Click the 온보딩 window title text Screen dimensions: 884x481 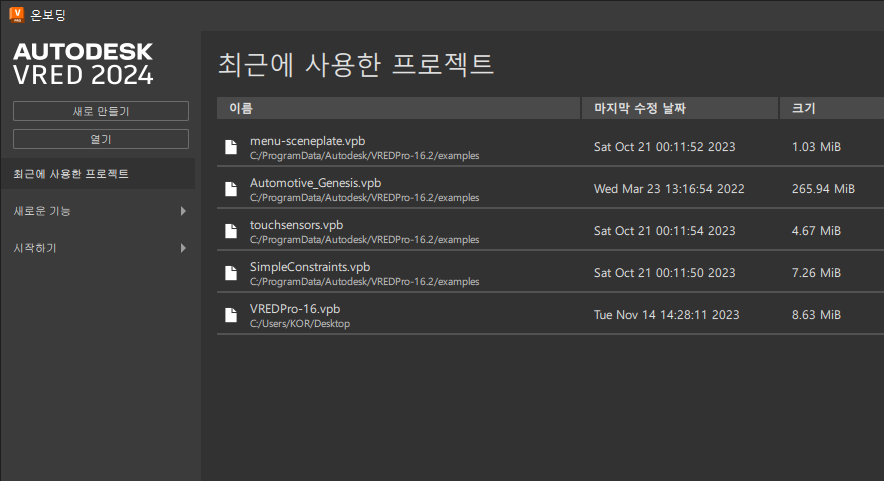[x=48, y=15]
